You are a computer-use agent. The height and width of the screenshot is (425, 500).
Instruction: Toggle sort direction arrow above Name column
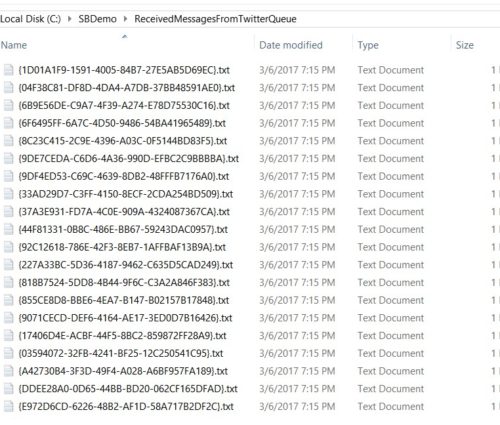[125, 36]
